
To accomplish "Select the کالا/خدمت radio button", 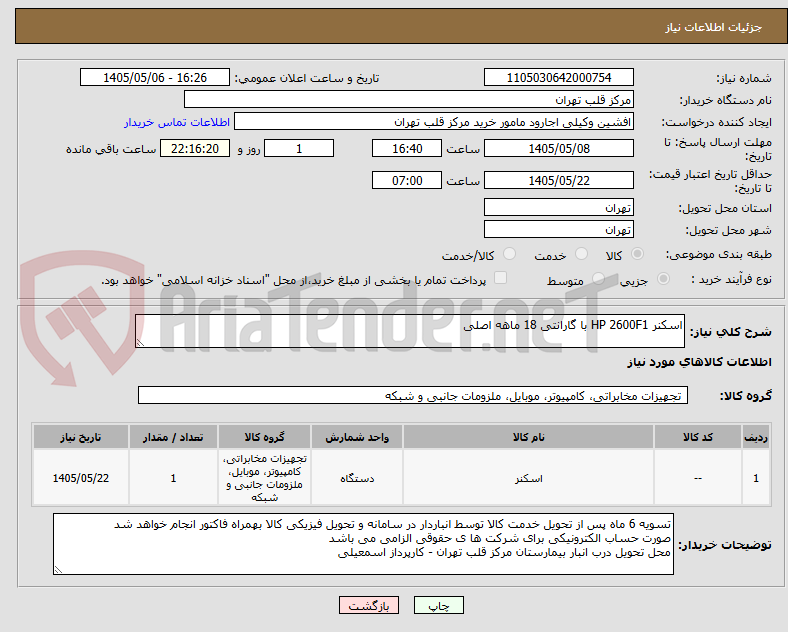I will (510, 254).
